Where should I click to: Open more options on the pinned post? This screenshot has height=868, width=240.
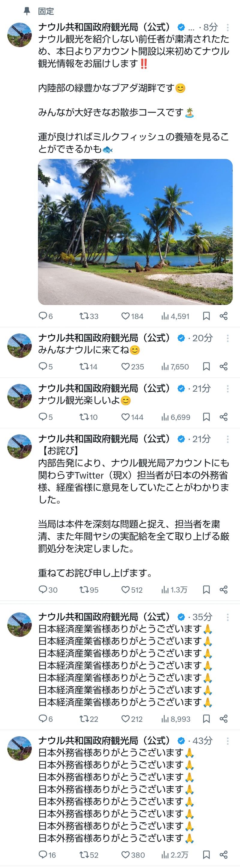[227, 27]
